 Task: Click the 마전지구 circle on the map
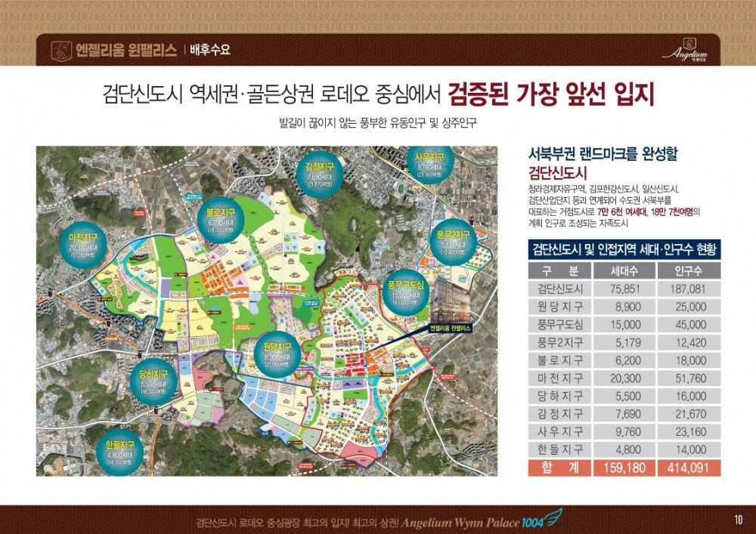coord(83,245)
